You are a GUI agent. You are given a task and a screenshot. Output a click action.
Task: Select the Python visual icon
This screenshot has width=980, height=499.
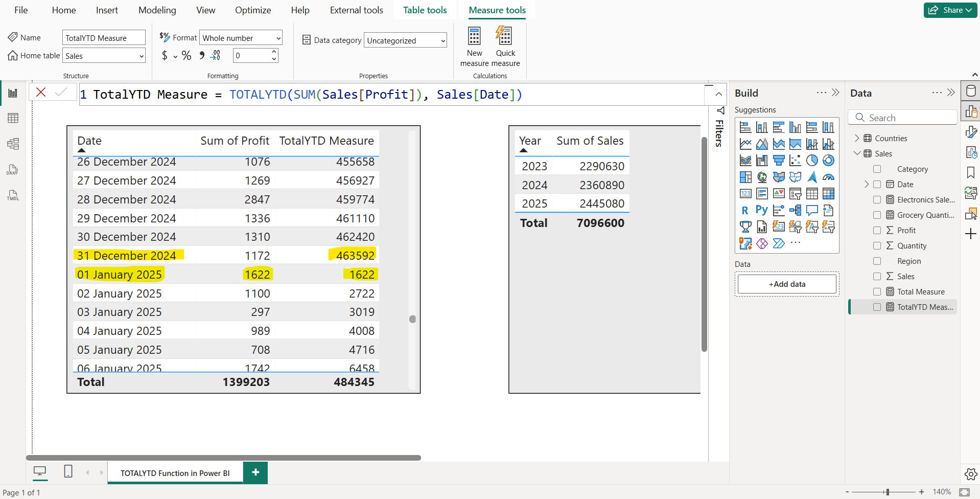[761, 210]
